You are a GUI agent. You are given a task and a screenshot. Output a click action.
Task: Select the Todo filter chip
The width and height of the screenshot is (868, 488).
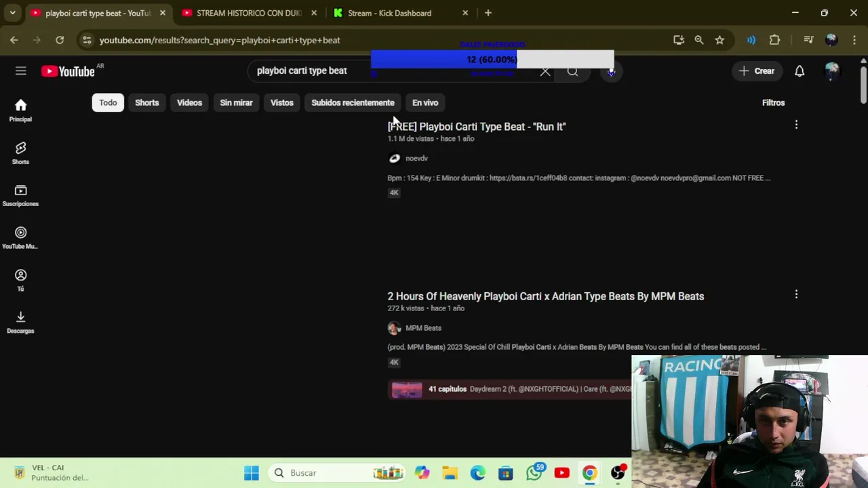108,102
